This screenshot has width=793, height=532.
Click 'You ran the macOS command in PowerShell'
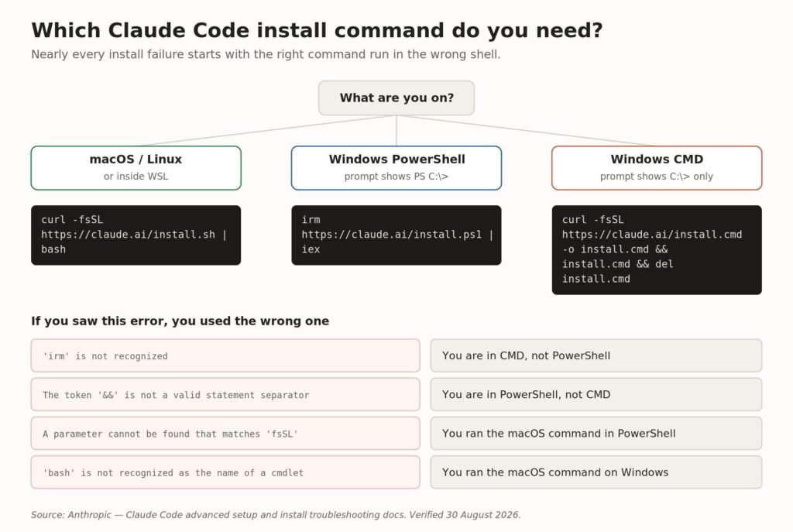coord(596,434)
